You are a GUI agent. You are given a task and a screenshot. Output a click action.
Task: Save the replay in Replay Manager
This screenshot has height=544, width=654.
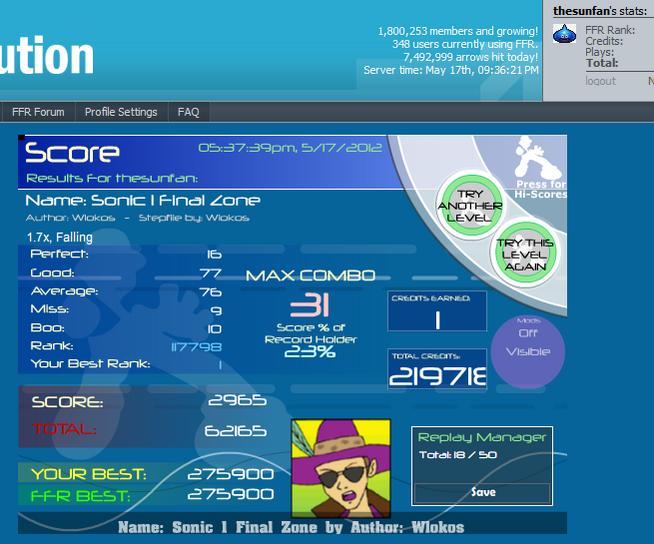tap(483, 493)
